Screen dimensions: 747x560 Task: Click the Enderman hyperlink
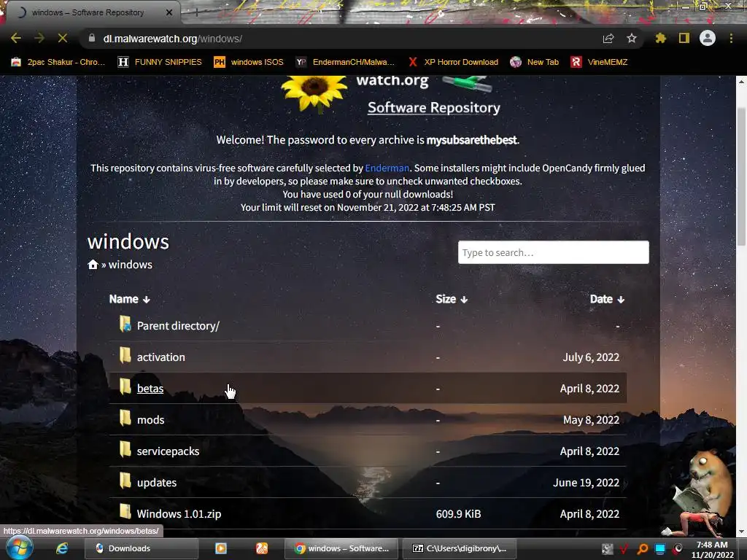(x=387, y=168)
